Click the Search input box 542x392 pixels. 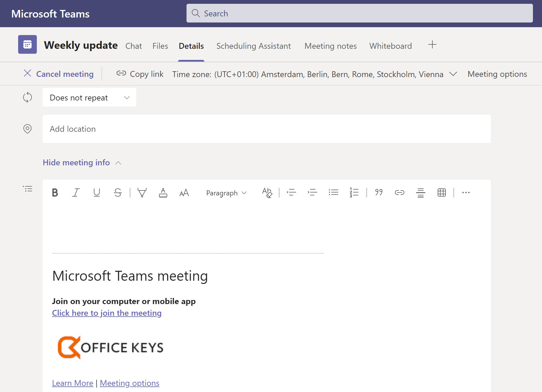(360, 13)
